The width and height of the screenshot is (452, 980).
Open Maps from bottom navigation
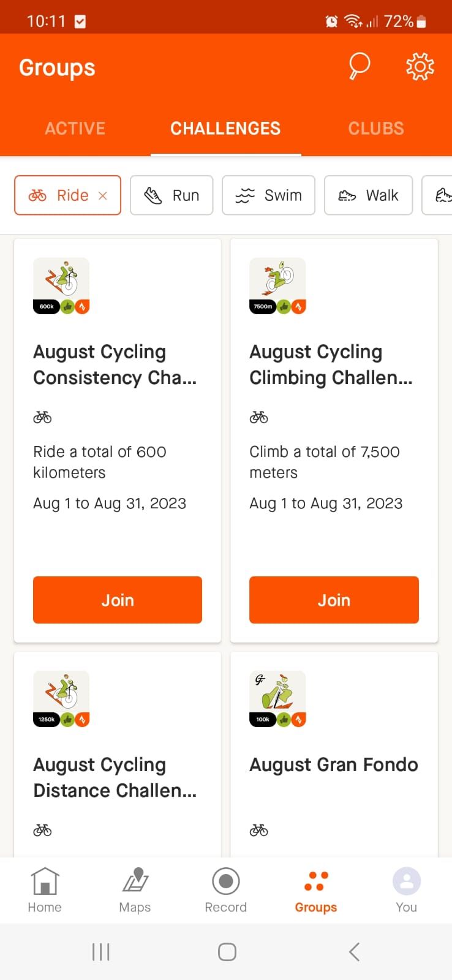coord(135,890)
